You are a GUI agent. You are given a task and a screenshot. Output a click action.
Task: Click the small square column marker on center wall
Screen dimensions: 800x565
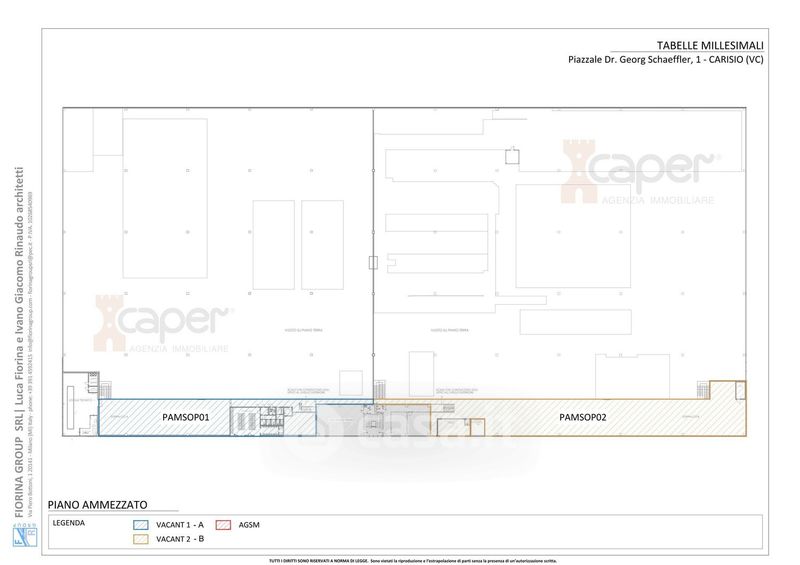[373, 264]
